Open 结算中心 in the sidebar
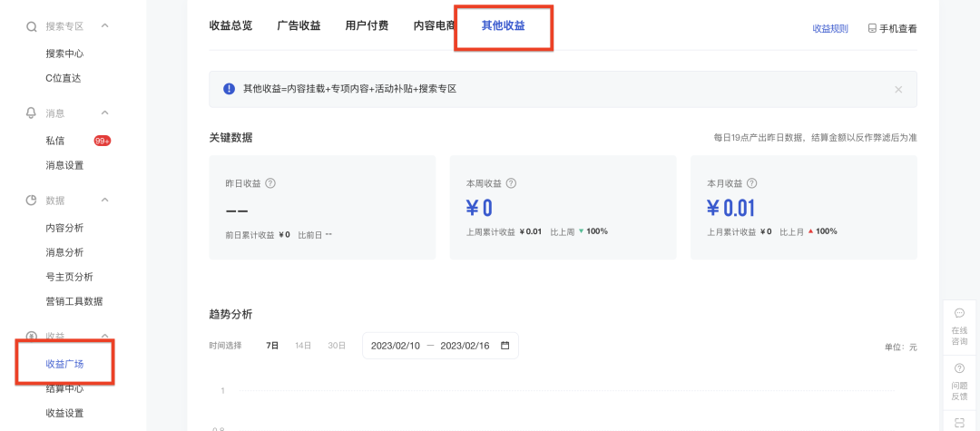The width and height of the screenshot is (980, 431). [64, 388]
